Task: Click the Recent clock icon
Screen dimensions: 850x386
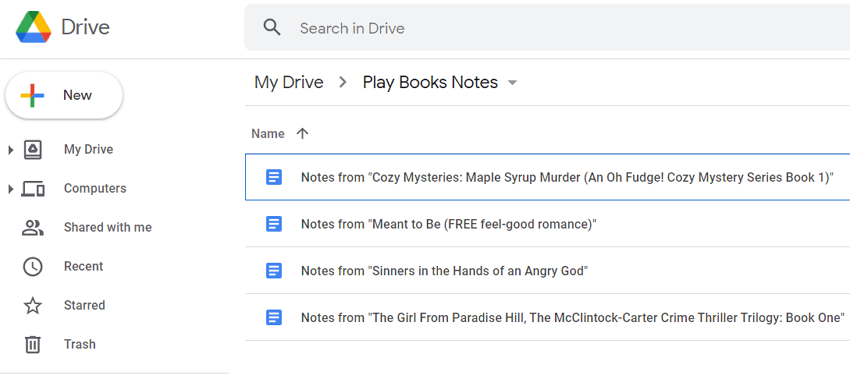Action: click(33, 267)
